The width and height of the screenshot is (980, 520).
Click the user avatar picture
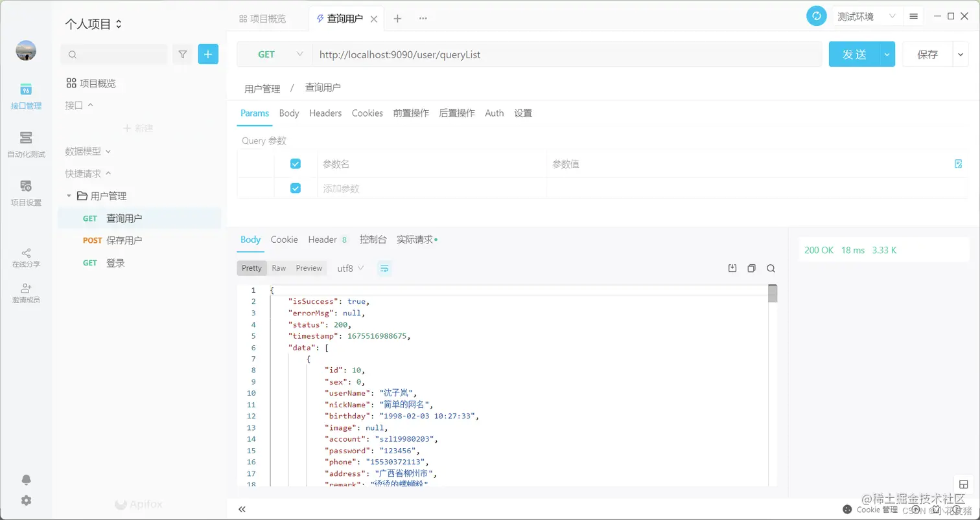coord(26,51)
